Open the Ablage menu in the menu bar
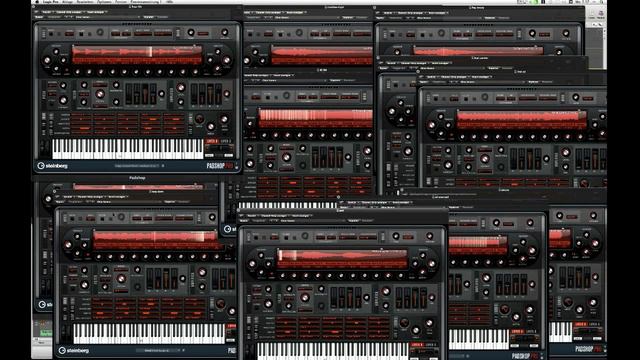640x360 pixels. click(x=68, y=2)
